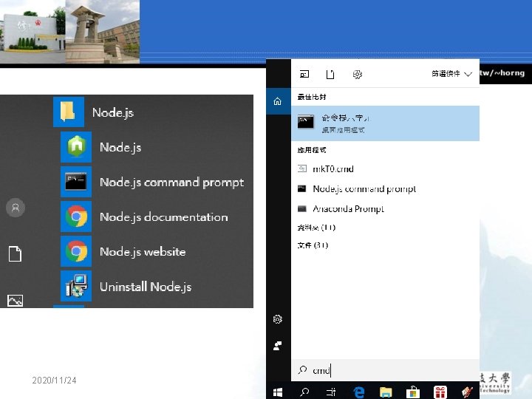The width and height of the screenshot is (532, 399).
Task: Click the user account icon in Start sidebar
Action: [x=16, y=208]
